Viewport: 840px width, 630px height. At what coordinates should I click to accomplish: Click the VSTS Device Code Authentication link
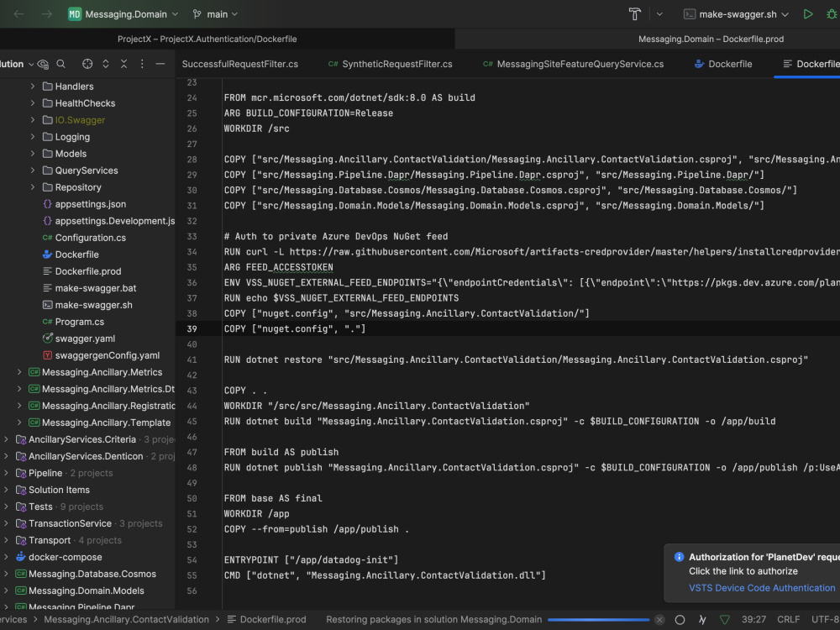pyautogui.click(x=762, y=588)
